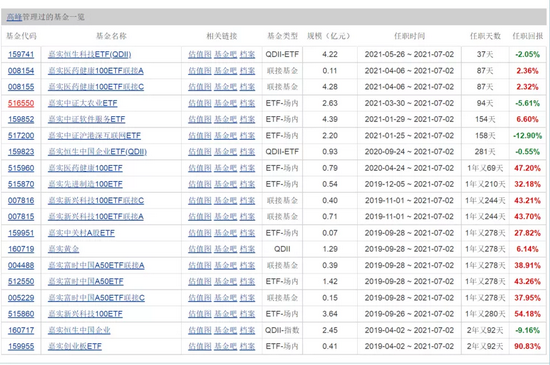Viewport: 550px width, 365px height.
Task: Open 基金吧 link in the 008154 row
Action: tap(226, 71)
